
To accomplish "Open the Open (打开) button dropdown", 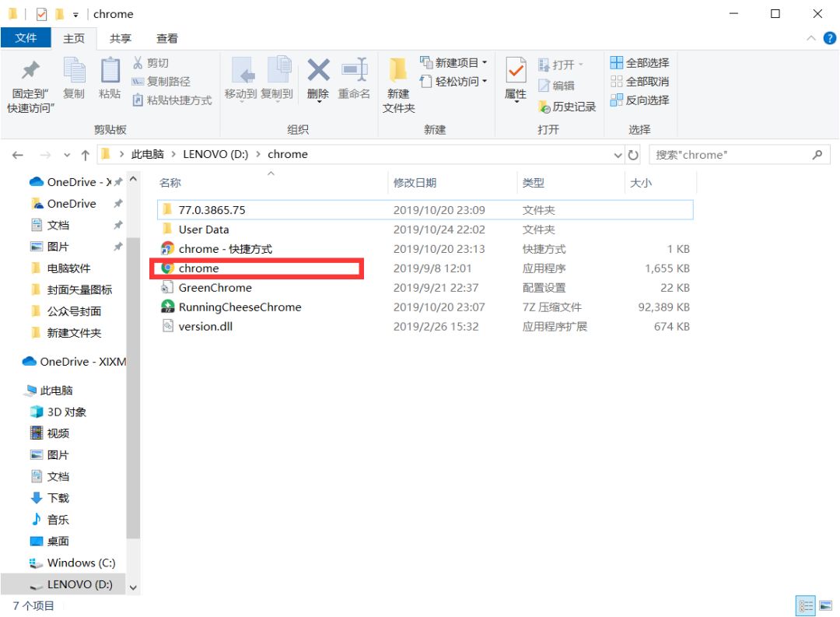I will click(580, 65).
